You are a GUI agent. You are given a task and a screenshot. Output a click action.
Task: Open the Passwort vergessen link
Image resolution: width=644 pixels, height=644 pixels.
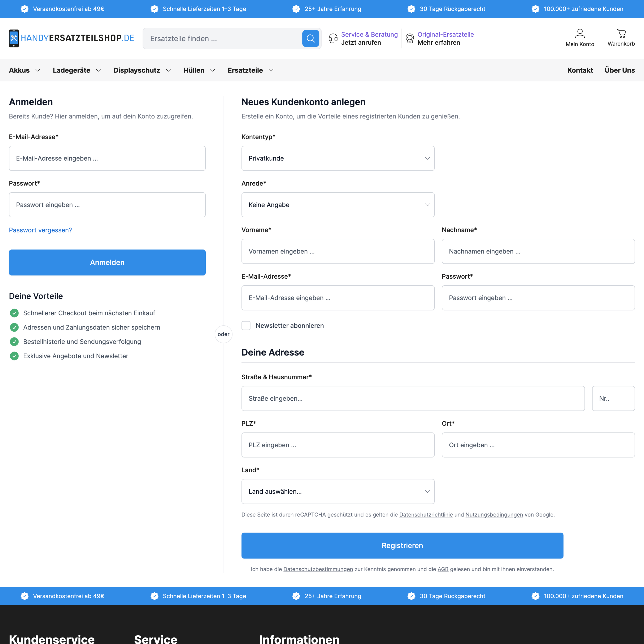pos(40,230)
